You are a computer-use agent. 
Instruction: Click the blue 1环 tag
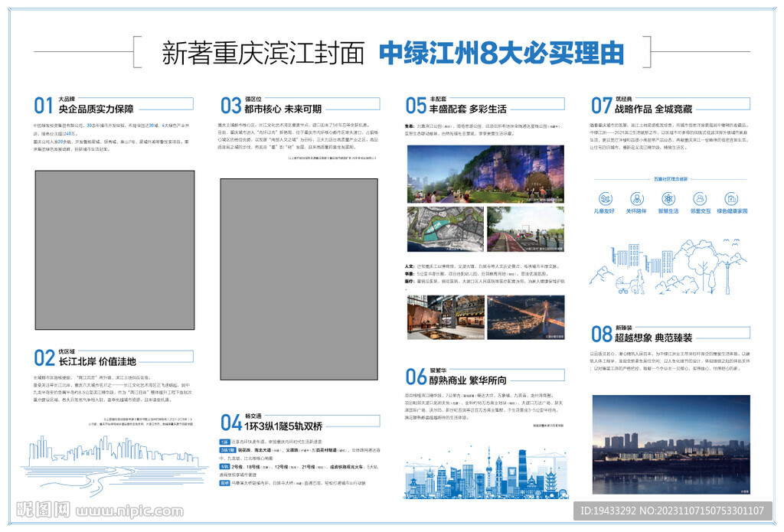(x=224, y=442)
